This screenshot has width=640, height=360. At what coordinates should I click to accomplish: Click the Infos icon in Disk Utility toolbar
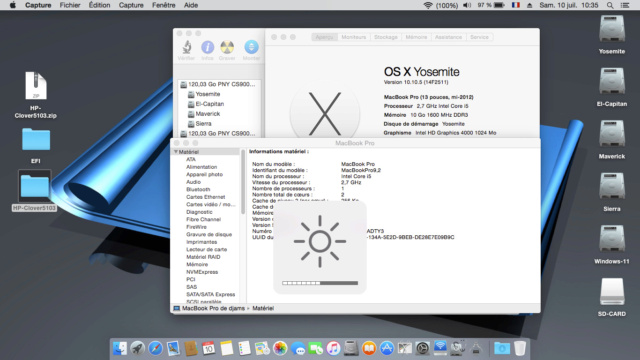207,47
